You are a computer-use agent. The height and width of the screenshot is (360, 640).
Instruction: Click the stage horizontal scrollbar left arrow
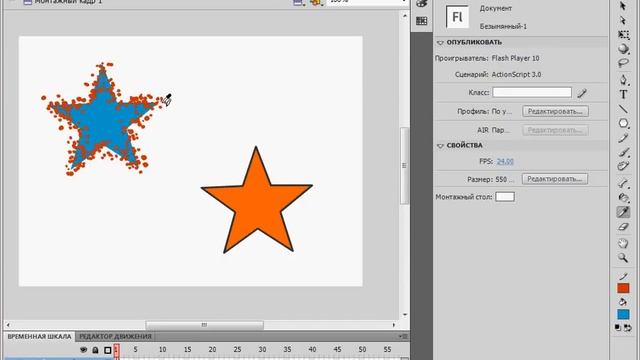(x=8, y=325)
